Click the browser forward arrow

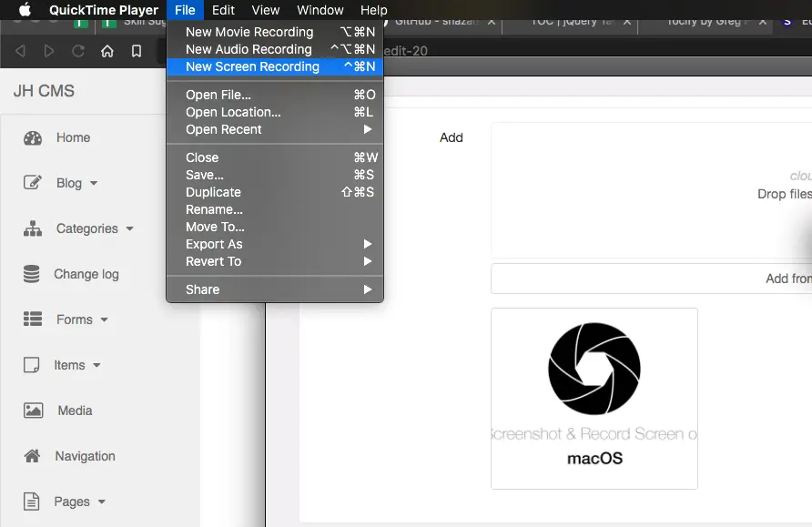[49, 51]
